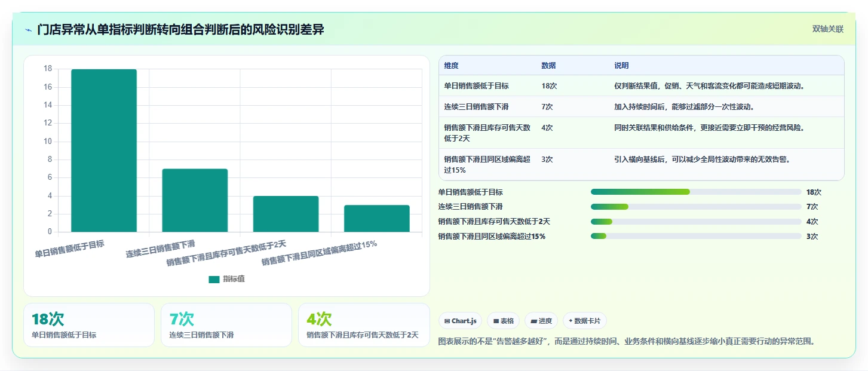Viewport: 868px width, 371px height.
Task: Open the 4次 data card
Action: tap(364, 325)
